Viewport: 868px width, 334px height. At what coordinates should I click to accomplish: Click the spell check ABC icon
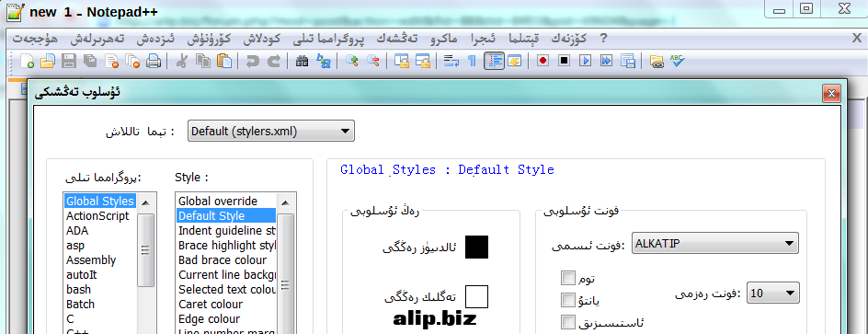point(677,61)
